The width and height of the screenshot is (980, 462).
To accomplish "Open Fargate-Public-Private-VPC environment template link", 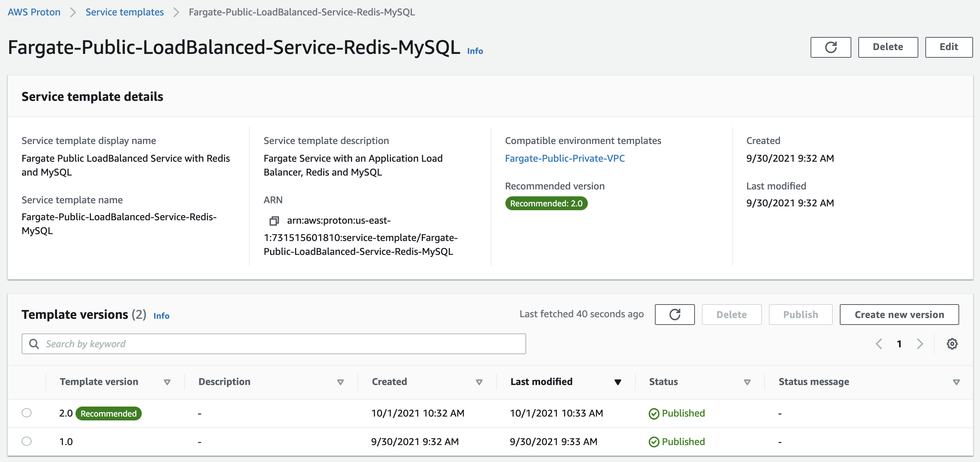I will [x=565, y=158].
